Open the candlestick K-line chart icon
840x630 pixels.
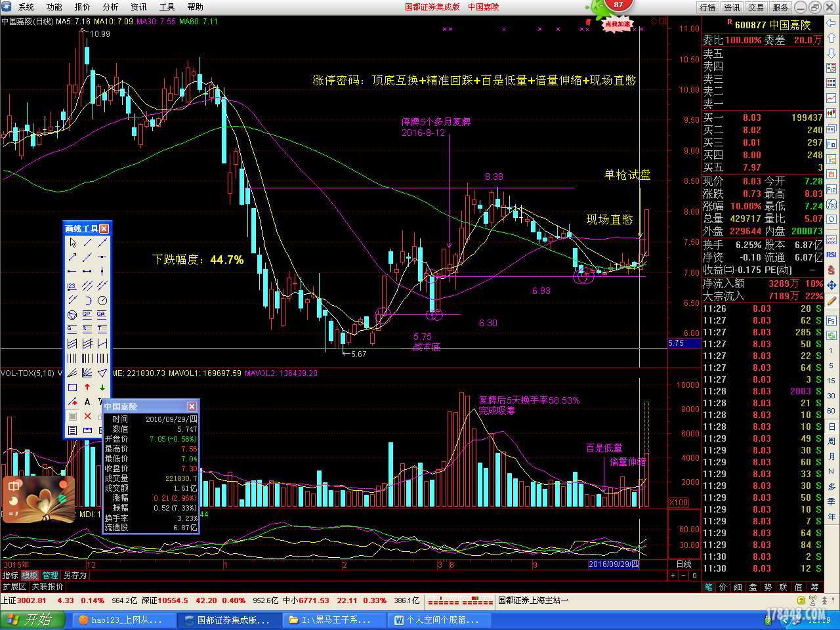[831, 113]
